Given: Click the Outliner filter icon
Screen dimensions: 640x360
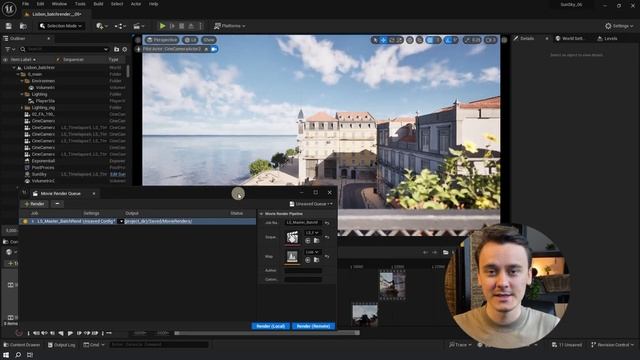Looking at the screenshot, I should (9, 49).
